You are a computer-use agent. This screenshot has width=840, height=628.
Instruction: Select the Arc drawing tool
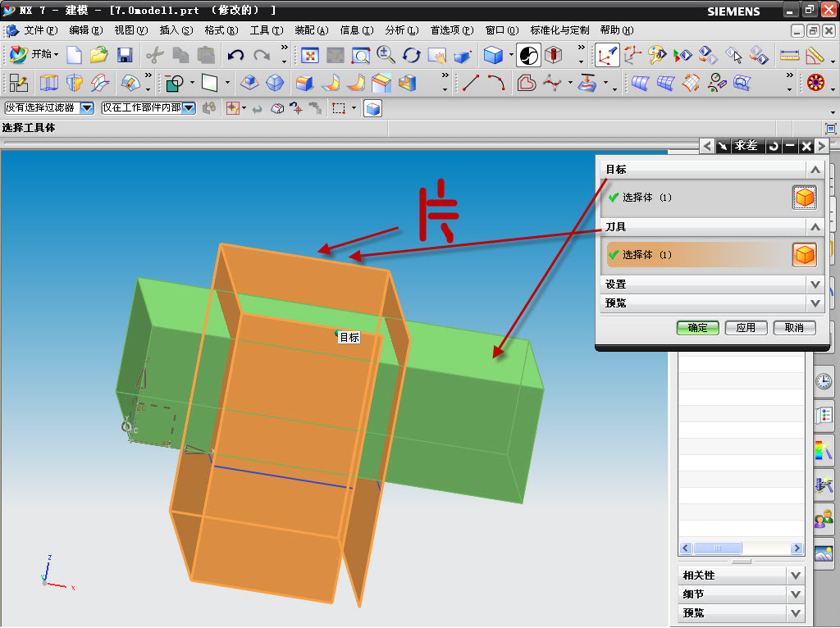(496, 83)
